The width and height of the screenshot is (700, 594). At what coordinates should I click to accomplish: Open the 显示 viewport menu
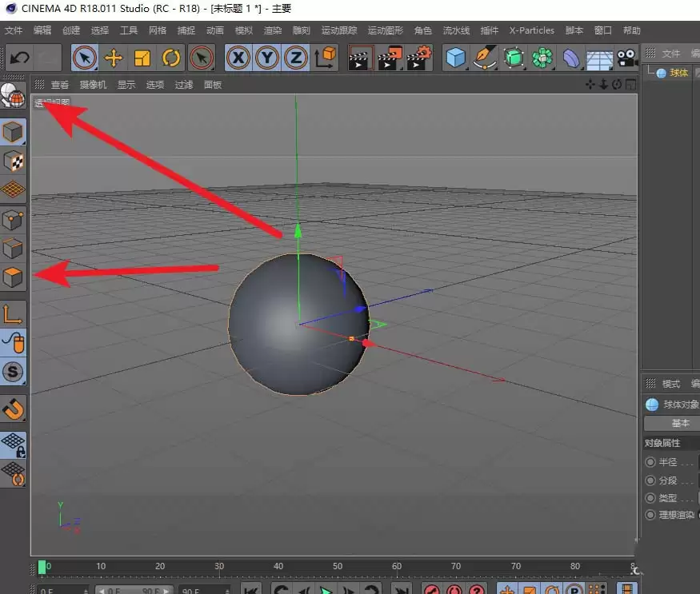[126, 84]
